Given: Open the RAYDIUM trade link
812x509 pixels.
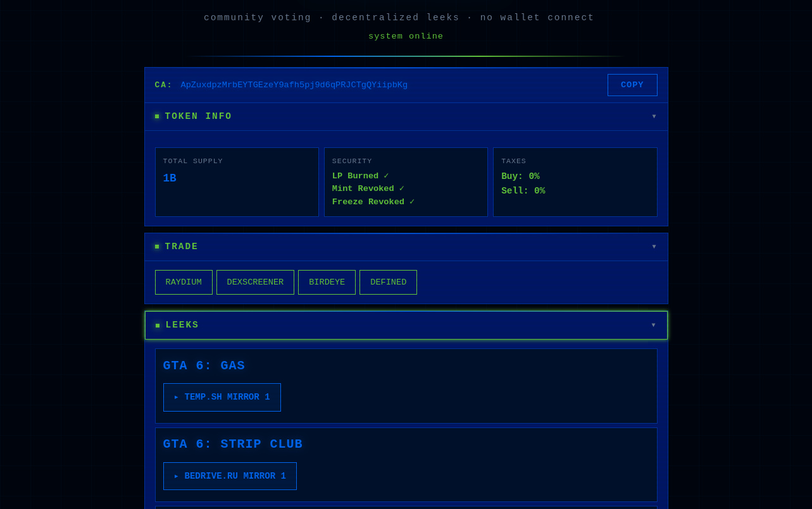Looking at the screenshot, I should click(184, 282).
